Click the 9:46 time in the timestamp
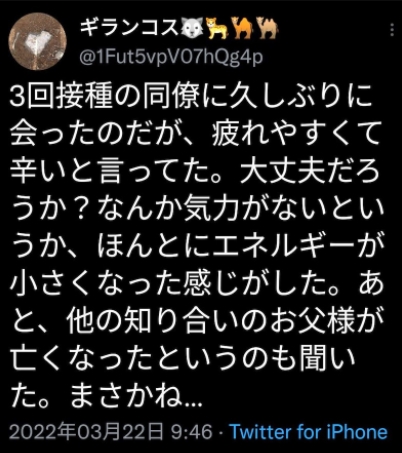402x453 pixels. click(x=192, y=432)
